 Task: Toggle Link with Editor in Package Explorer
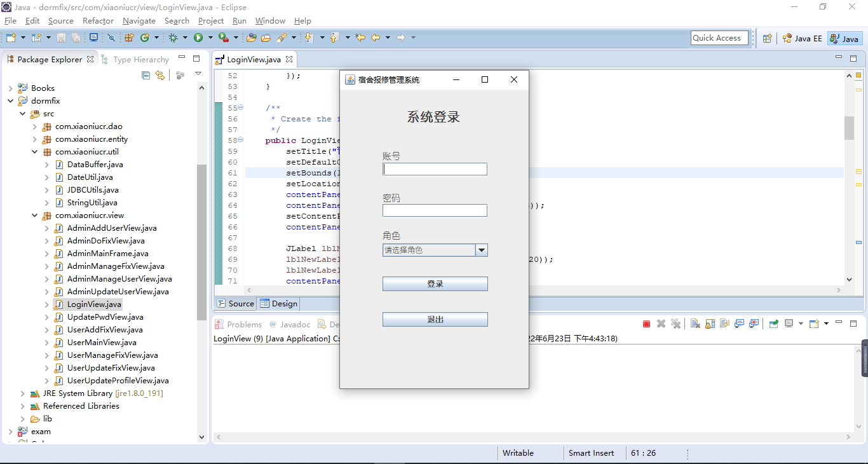coord(160,75)
